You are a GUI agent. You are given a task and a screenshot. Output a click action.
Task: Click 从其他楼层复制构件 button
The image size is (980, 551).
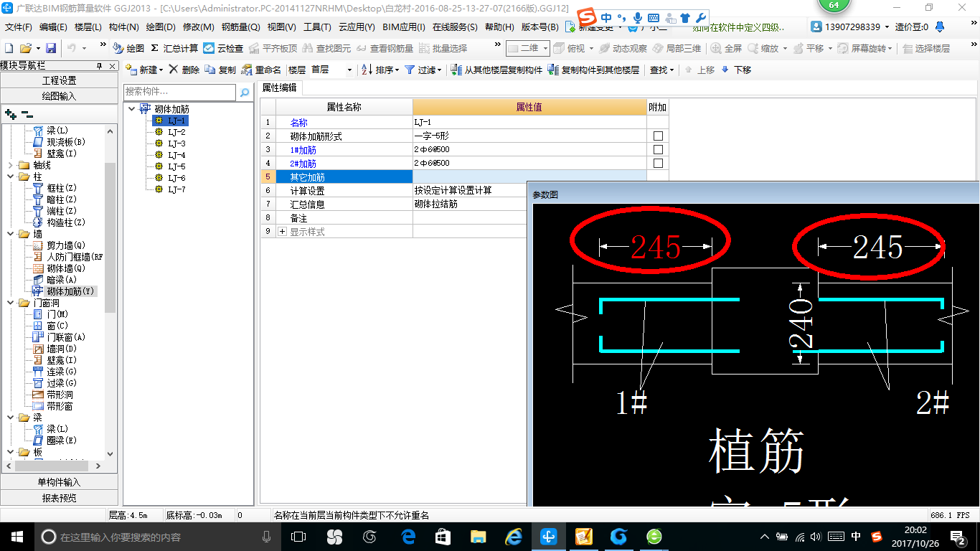[x=496, y=70]
